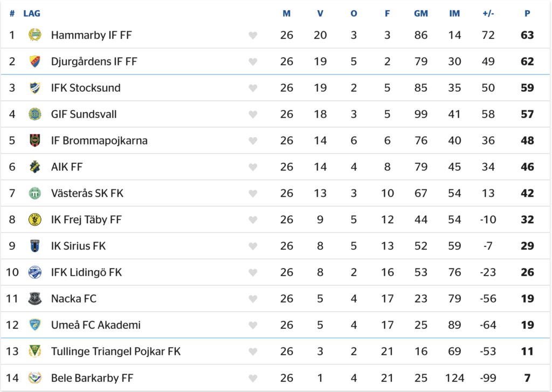The height and width of the screenshot is (392, 552).
Task: Click the IFK Stocksund club logo
Action: tap(35, 88)
